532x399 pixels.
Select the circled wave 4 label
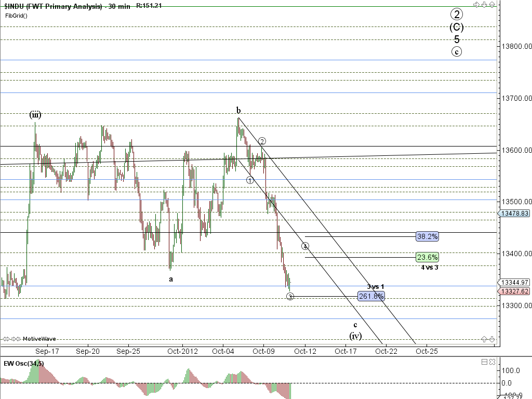point(305,246)
